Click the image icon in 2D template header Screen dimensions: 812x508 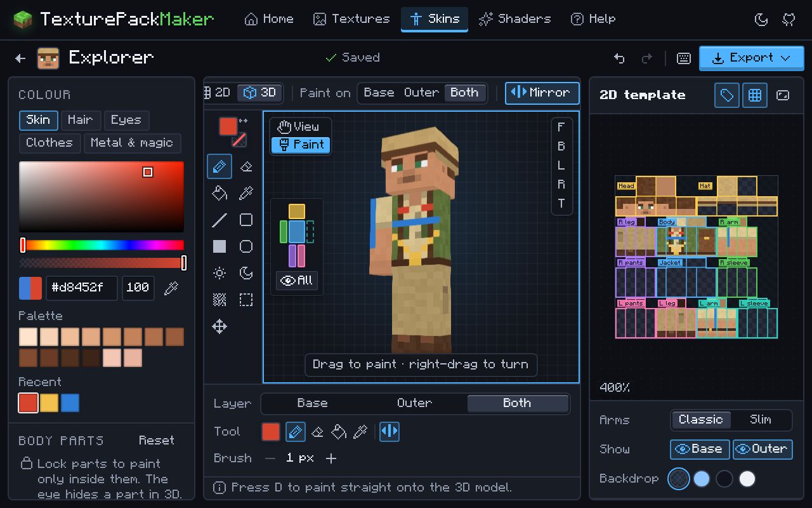coord(783,95)
